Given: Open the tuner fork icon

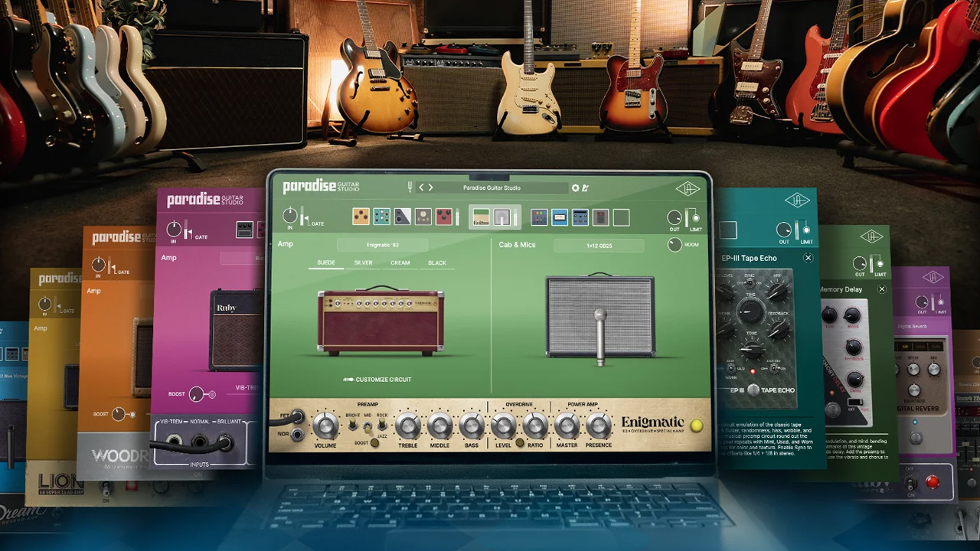Looking at the screenshot, I should pyautogui.click(x=410, y=187).
